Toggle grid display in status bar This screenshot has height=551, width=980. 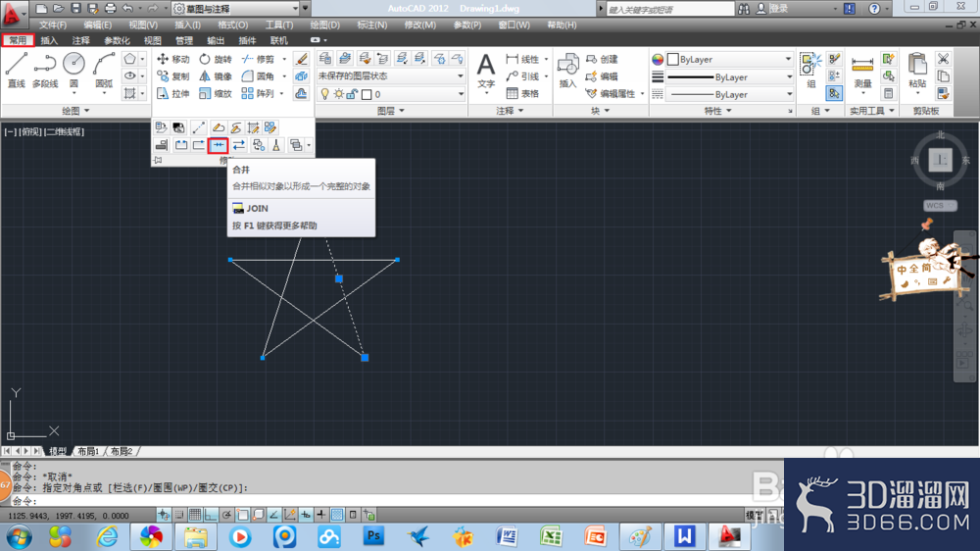[195, 515]
